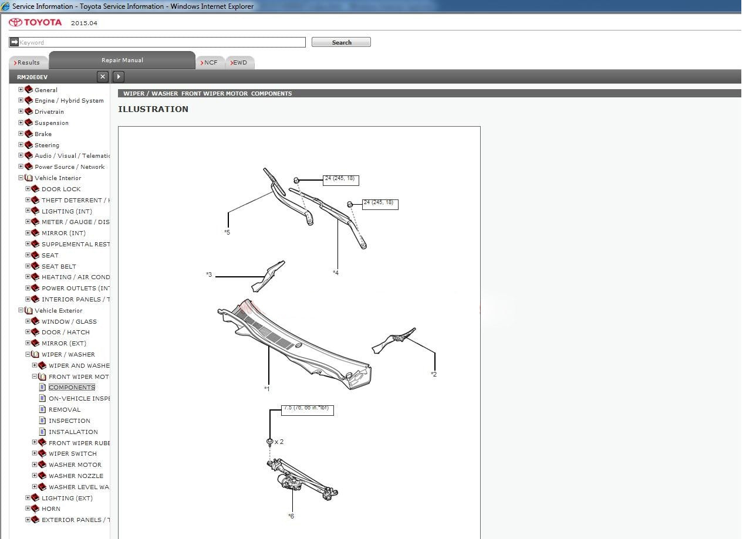
Task: Click the open book icon beside Vehicle Exterior
Action: pos(28,310)
